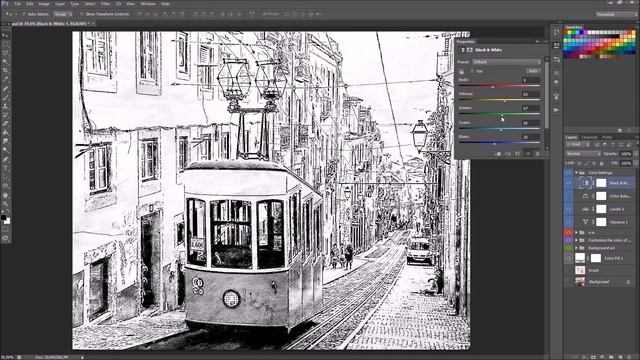Open the Fill slider dropdown arrow

(x=635, y=163)
